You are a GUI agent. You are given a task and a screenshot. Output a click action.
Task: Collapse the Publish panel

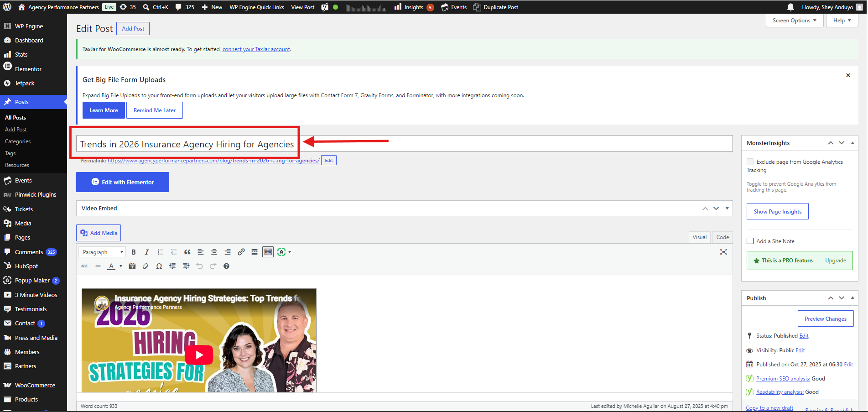852,297
